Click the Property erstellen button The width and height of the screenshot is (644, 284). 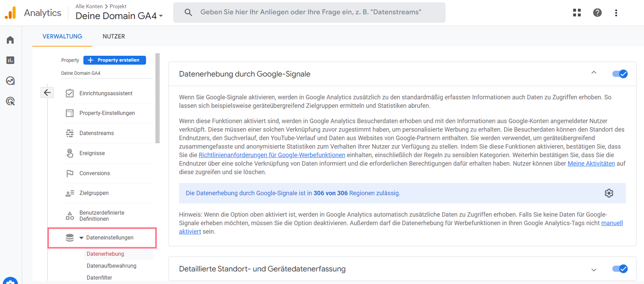[x=115, y=60]
